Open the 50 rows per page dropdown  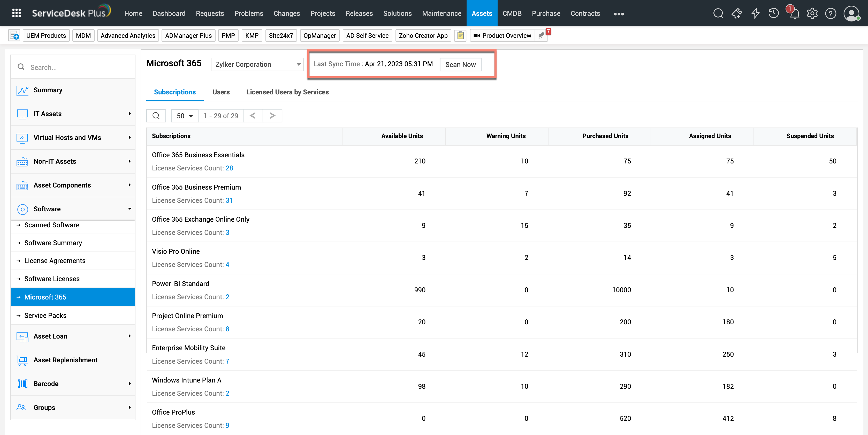coord(184,116)
